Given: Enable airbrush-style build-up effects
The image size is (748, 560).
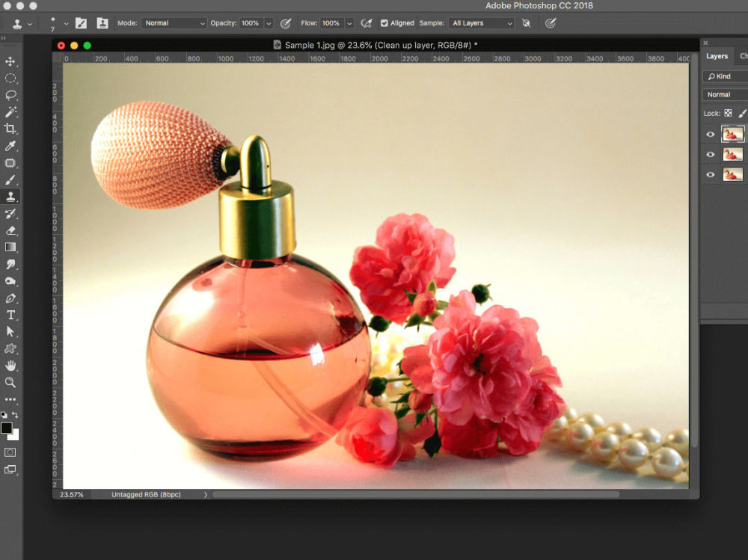Looking at the screenshot, I should point(367,23).
